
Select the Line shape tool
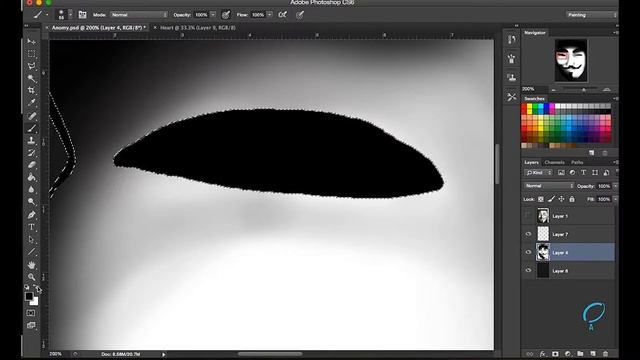[31, 252]
